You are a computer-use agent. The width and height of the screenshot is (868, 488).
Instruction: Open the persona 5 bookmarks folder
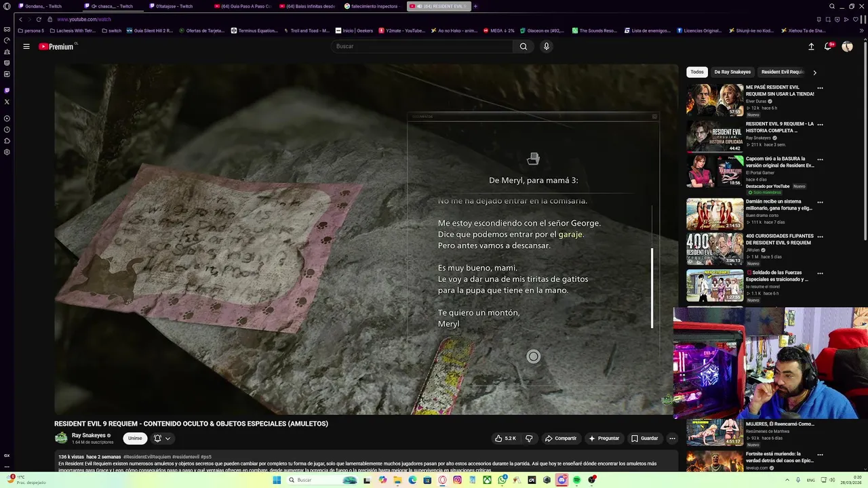(x=31, y=30)
